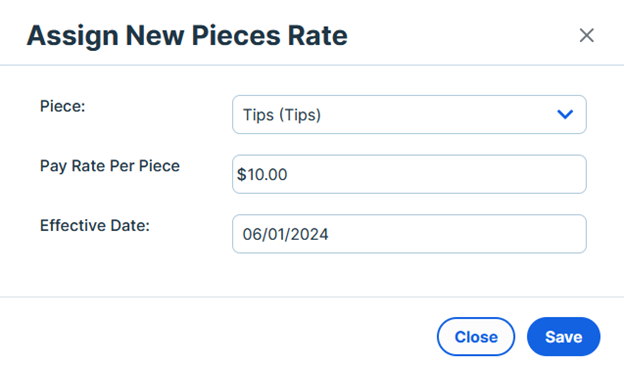Screen dimensions: 624x365
Task: Click empty space inside the pay rate field
Action: pyautogui.click(x=438, y=174)
